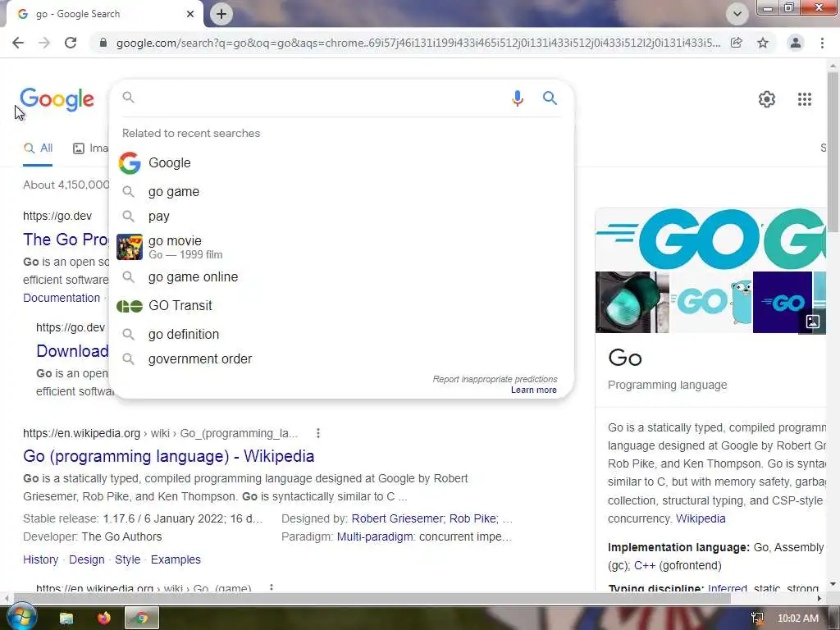Click the Chrome taskbar button
The width and height of the screenshot is (840, 630).
tap(142, 619)
